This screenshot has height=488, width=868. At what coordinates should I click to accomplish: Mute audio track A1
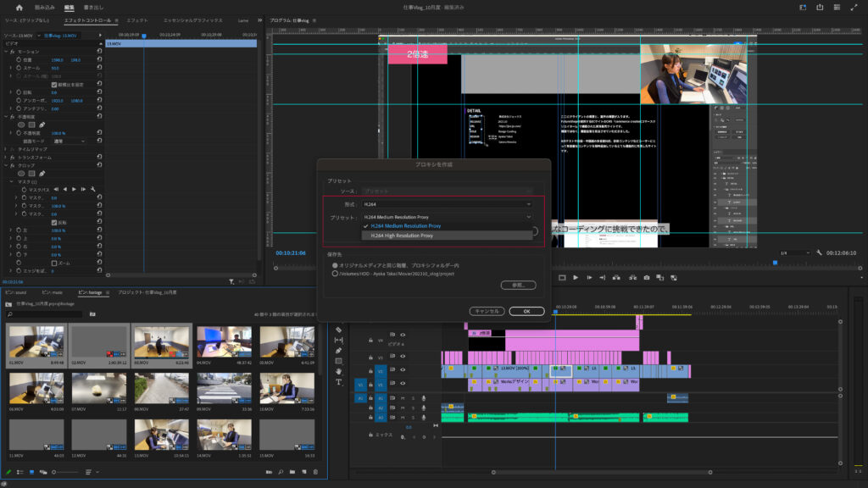point(403,398)
